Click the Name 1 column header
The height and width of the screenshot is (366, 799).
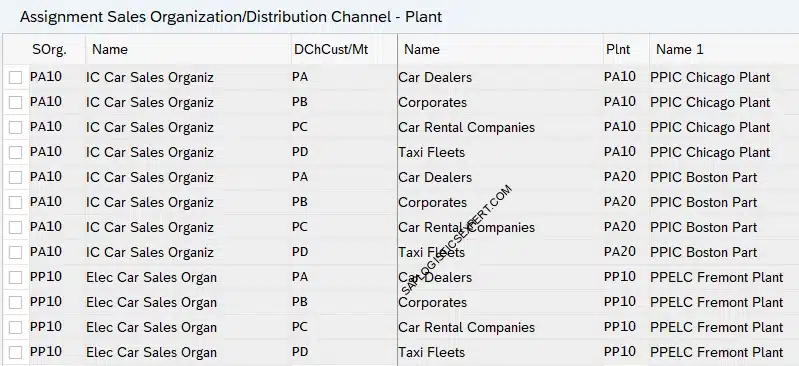tap(679, 49)
